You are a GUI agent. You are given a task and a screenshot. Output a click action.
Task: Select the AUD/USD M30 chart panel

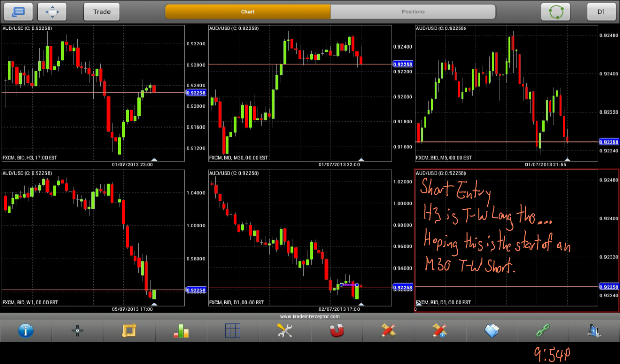[300, 93]
